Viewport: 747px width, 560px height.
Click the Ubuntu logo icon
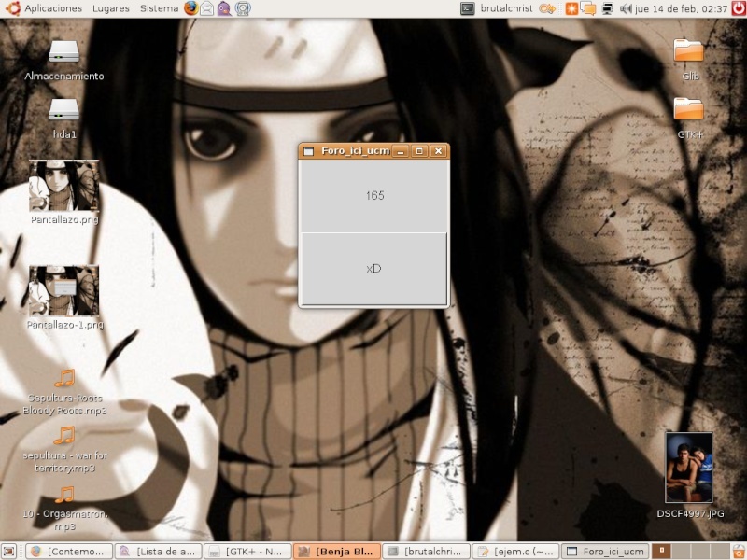click(x=12, y=8)
